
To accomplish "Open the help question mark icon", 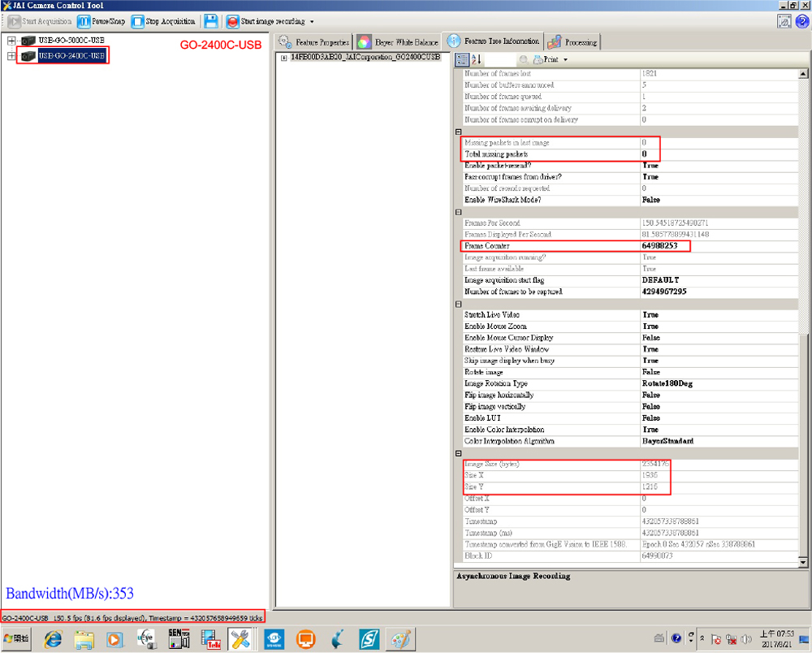I will [x=801, y=21].
